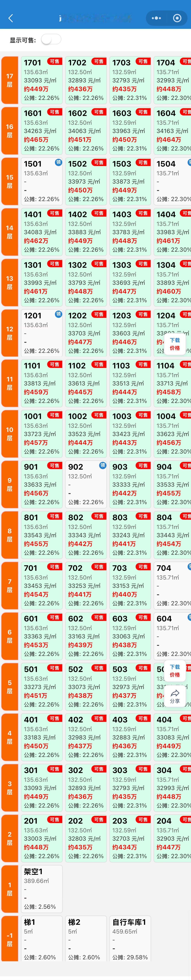Click 33693 元/㎡ on unit 1303
Screen dimensions: 191x980
pos(128,283)
